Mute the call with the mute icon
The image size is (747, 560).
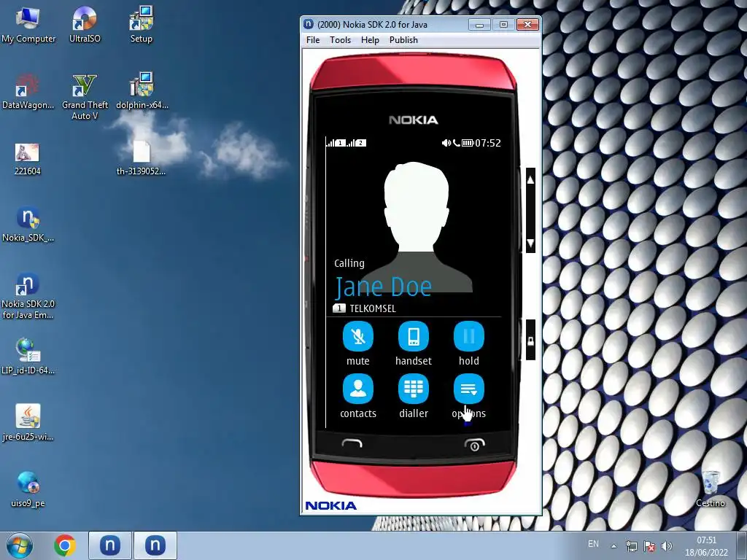point(357,337)
